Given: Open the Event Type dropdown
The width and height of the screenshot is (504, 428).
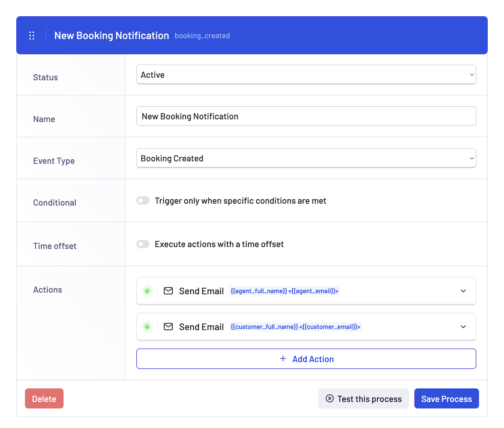Looking at the screenshot, I should (x=306, y=158).
